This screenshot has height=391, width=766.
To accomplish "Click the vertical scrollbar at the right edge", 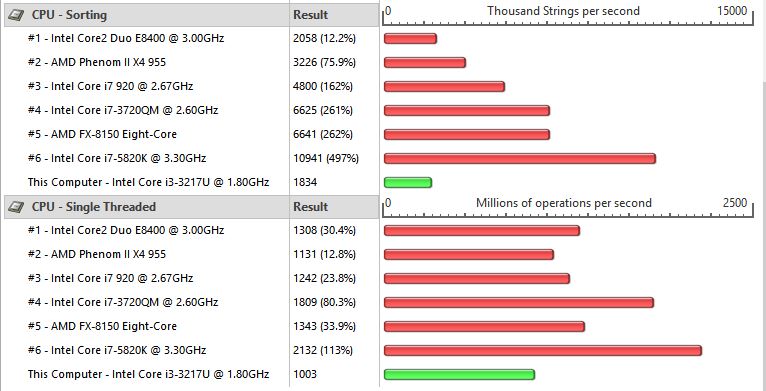I will 762,196.
